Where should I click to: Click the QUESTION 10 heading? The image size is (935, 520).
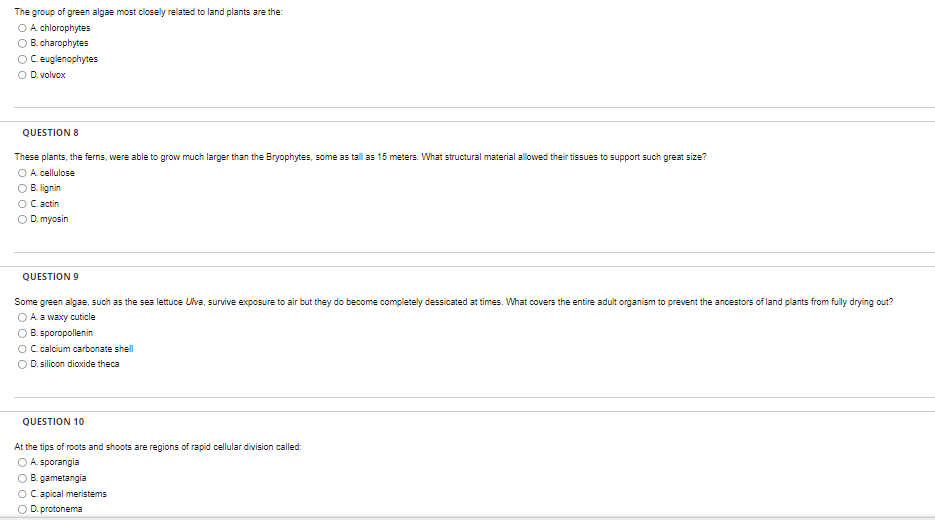click(53, 422)
